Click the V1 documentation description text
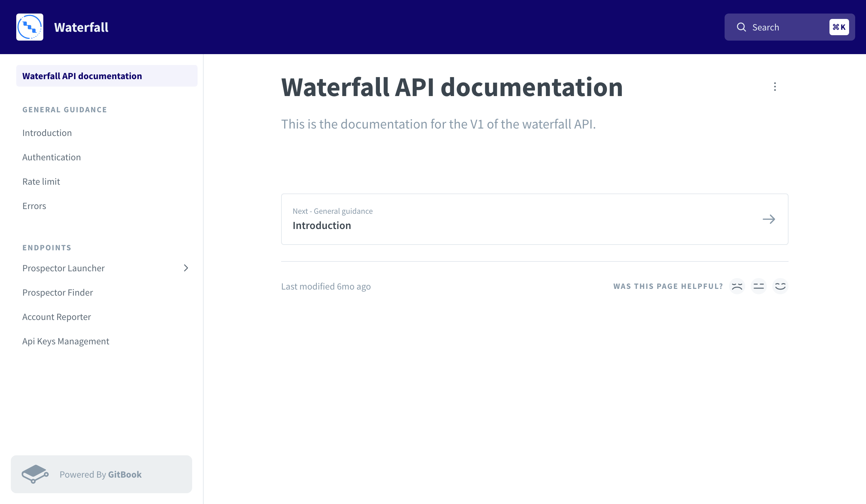The image size is (866, 504). [438, 124]
